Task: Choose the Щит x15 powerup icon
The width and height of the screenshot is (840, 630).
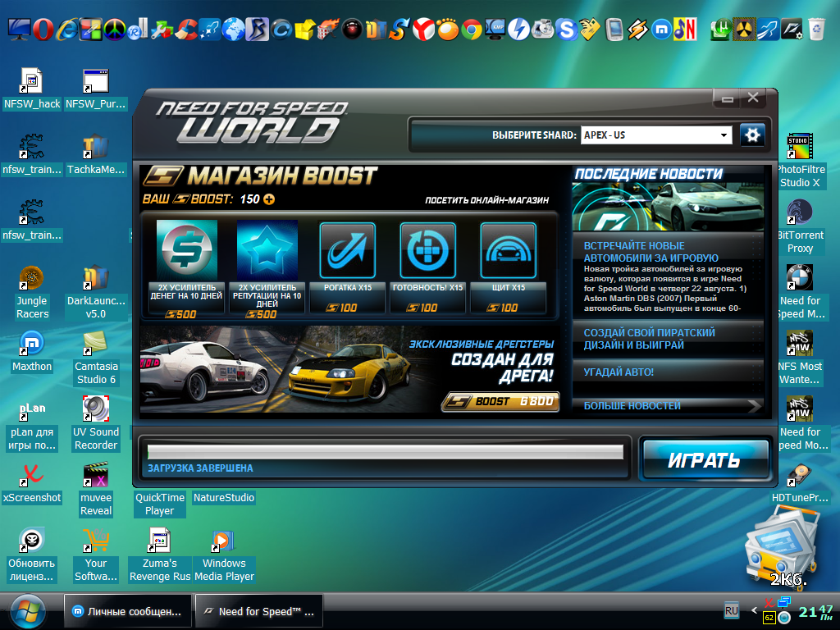Action: pos(508,250)
